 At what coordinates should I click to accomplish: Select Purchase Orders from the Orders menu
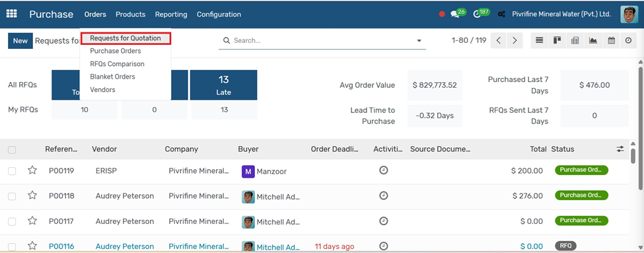(116, 51)
